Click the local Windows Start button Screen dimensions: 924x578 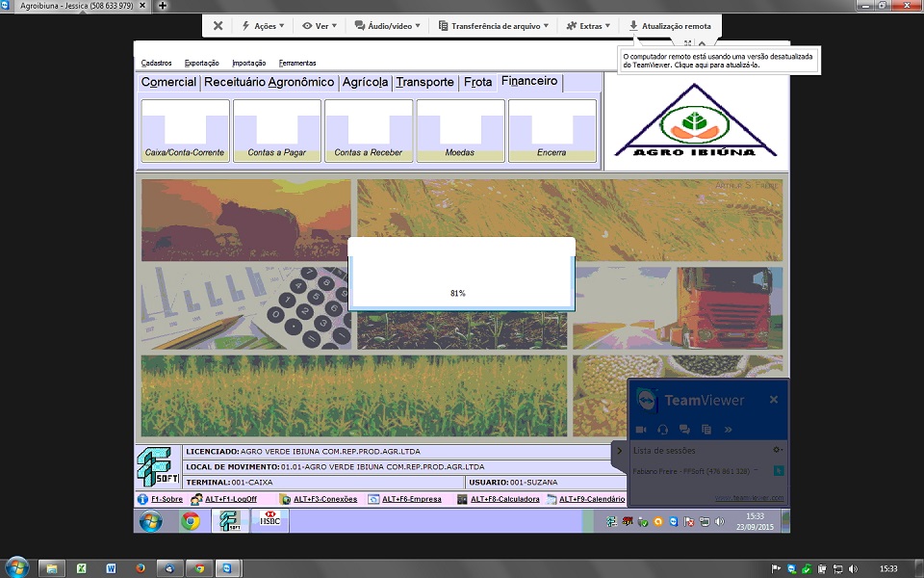16,567
